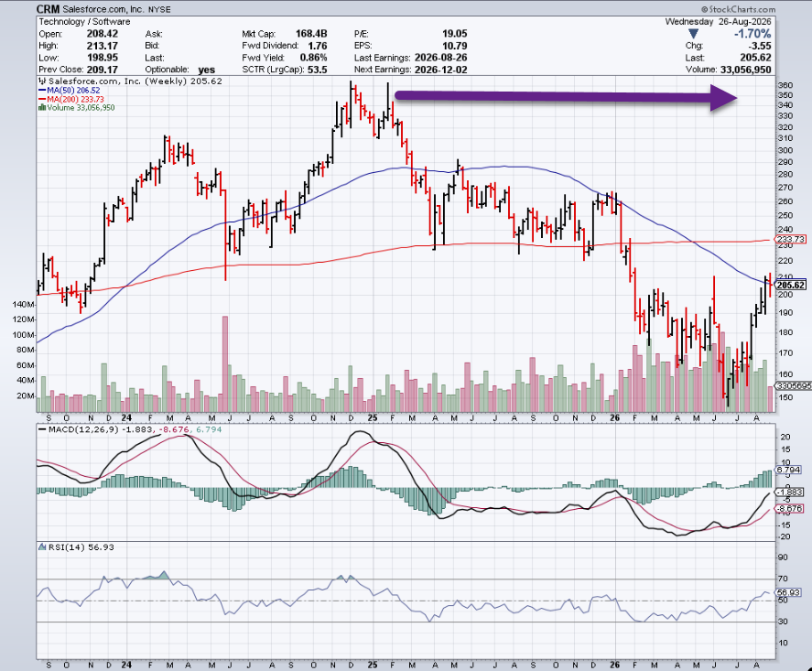The height and width of the screenshot is (671, 812).
Task: Click the -1.883 MACD line tag
Action: 791,492
